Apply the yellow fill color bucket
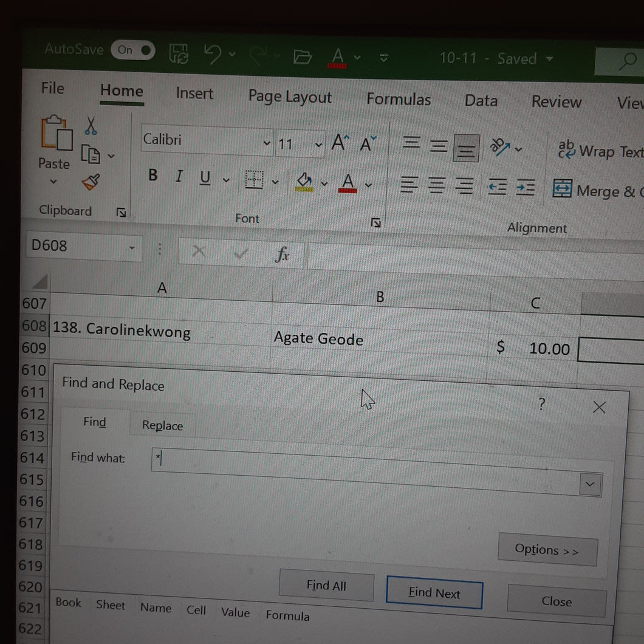 (x=304, y=182)
